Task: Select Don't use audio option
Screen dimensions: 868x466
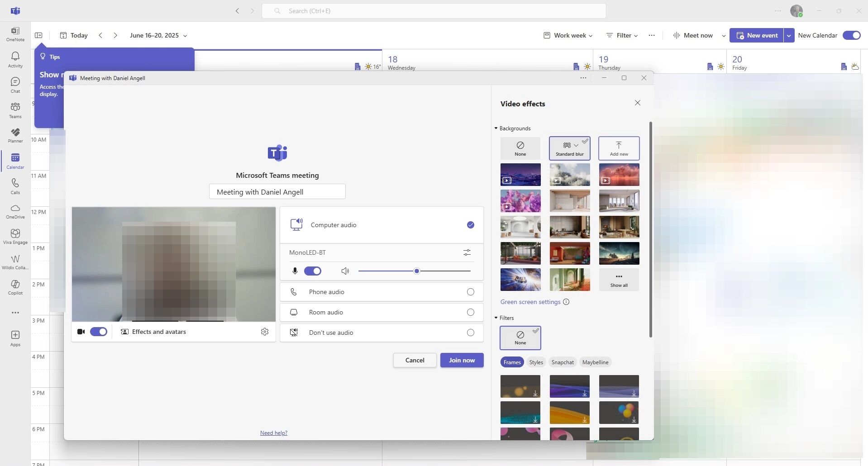Action: (x=382, y=333)
